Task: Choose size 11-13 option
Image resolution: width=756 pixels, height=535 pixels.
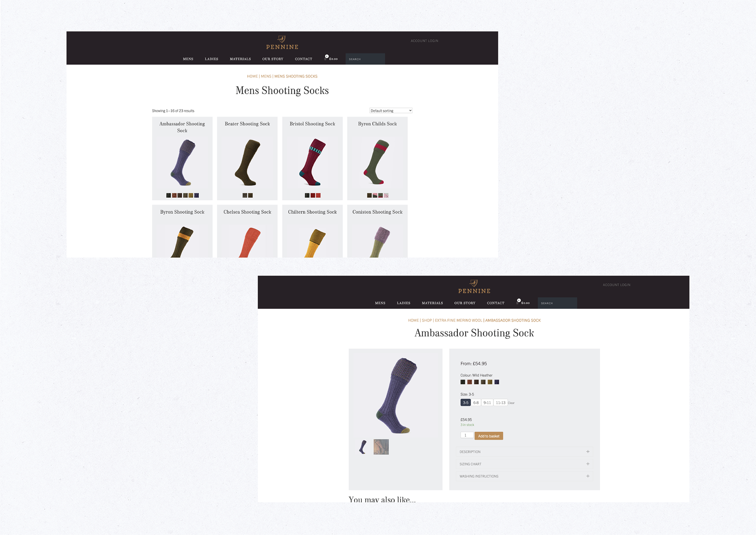Action: 500,403
